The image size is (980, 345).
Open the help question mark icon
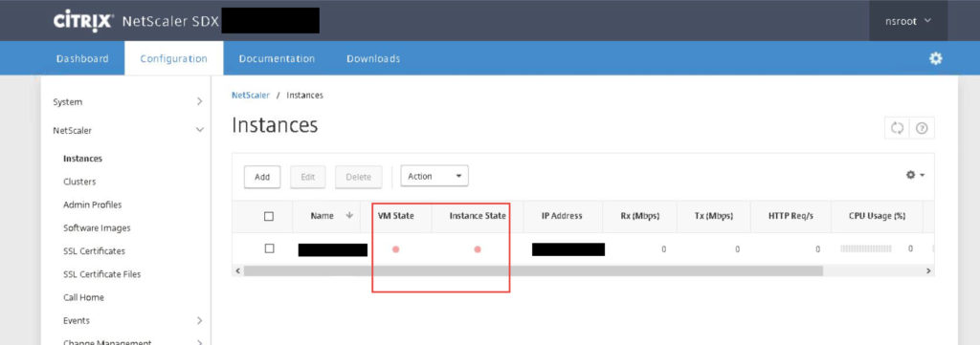(922, 128)
